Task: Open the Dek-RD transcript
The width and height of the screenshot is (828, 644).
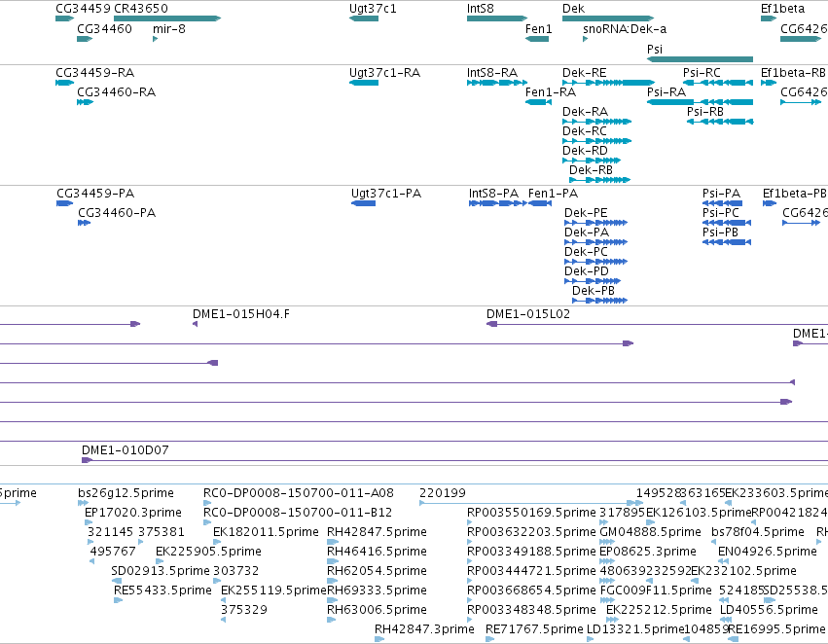Action: pyautogui.click(x=592, y=161)
